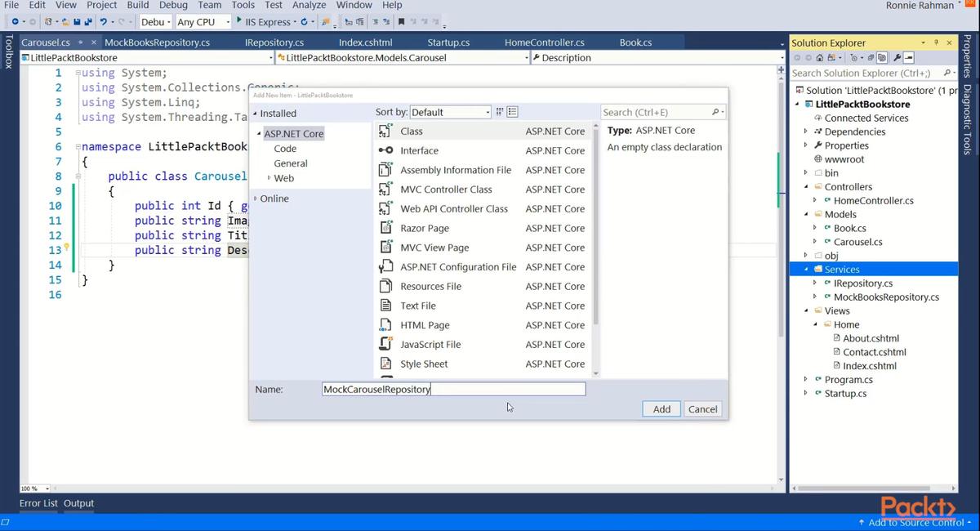This screenshot has width=980, height=531.
Task: Collapse the Carousel class code block
Action: point(78,176)
